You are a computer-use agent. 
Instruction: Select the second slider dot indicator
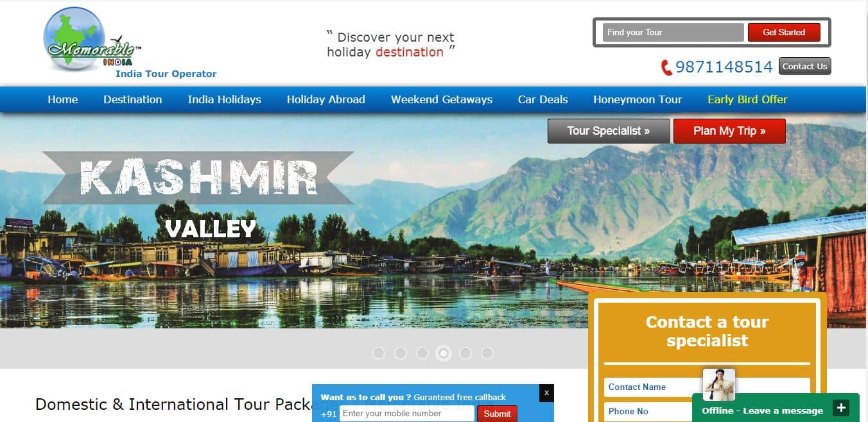tap(401, 353)
